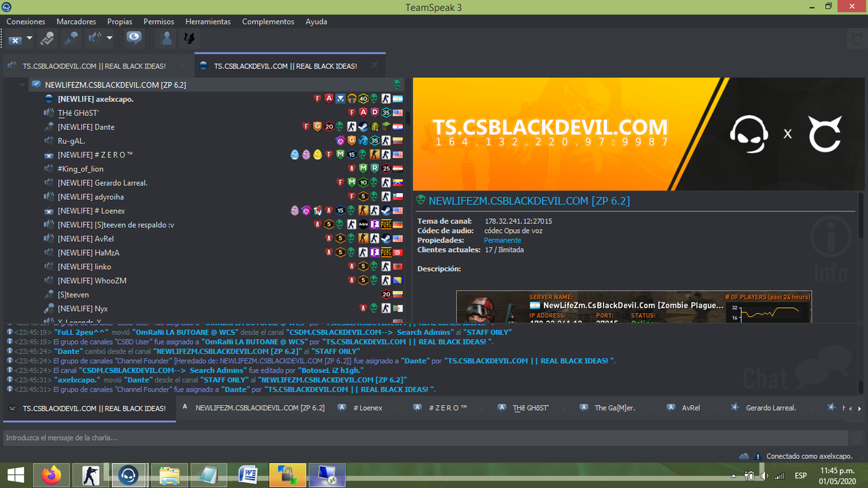Open the server chat tab TS.CSBLACKDEVIL.COM
The width and height of the screenshot is (868, 488).
coord(88,409)
